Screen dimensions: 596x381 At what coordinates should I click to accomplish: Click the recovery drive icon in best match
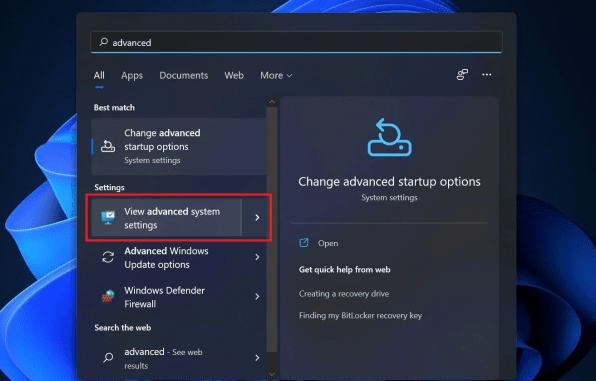[x=108, y=146]
